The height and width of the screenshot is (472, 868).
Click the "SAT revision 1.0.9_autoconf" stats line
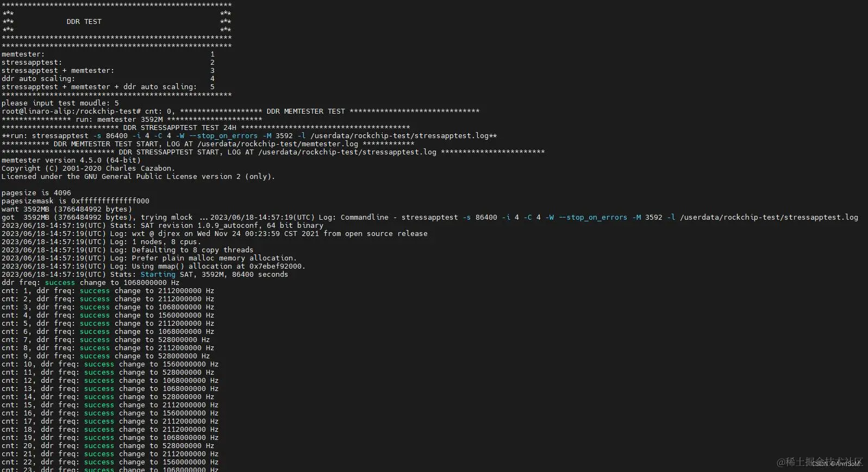(163, 226)
